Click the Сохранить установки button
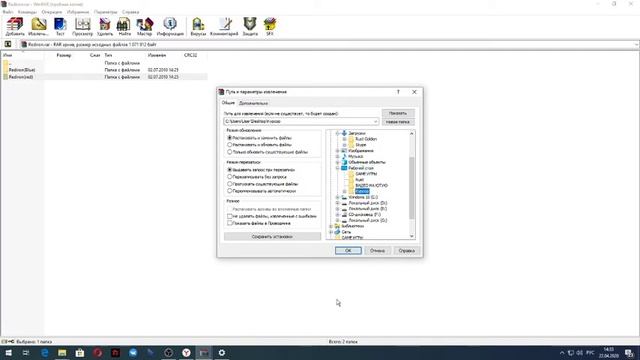640x360 pixels. coord(272,236)
